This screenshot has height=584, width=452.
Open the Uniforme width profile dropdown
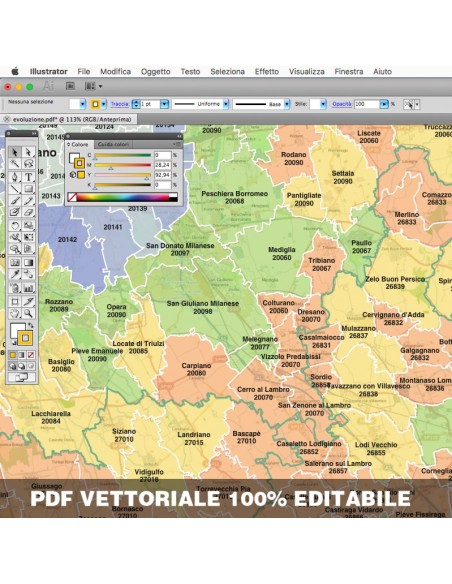[x=226, y=104]
